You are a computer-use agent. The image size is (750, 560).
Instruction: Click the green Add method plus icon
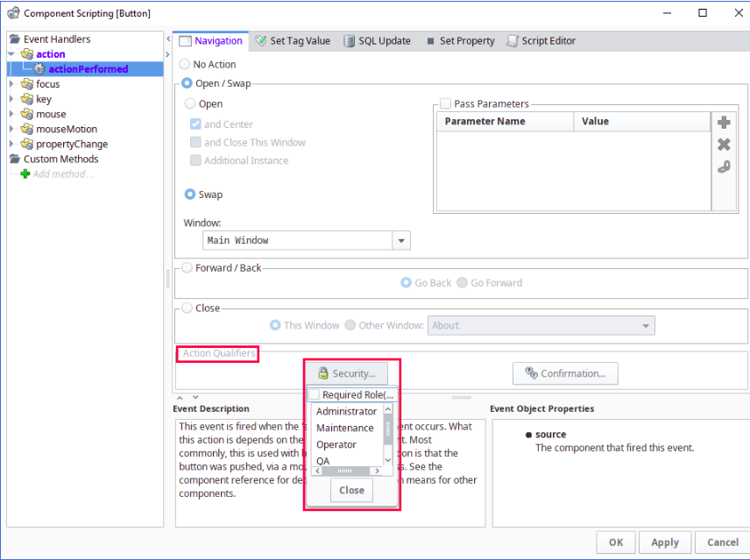[25, 174]
